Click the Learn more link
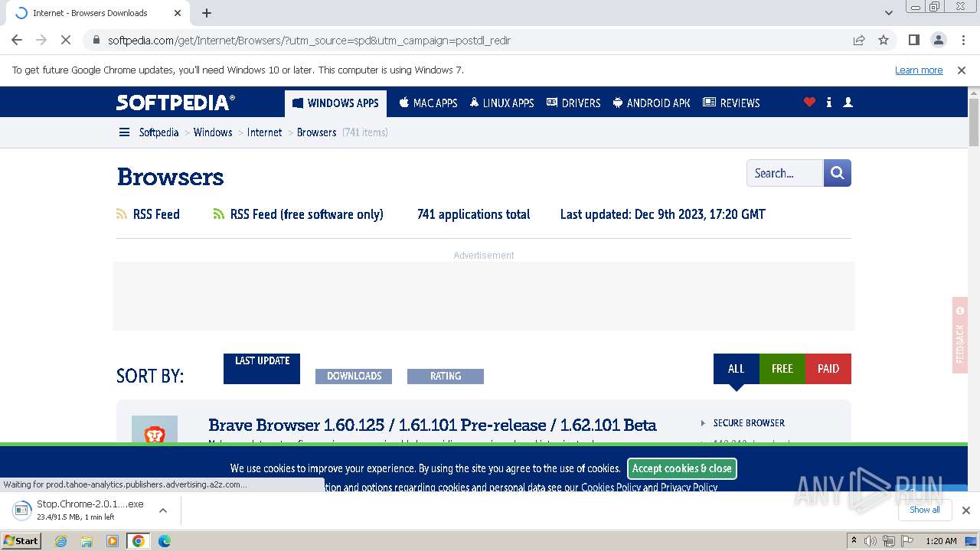980x551 pixels. click(x=919, y=70)
